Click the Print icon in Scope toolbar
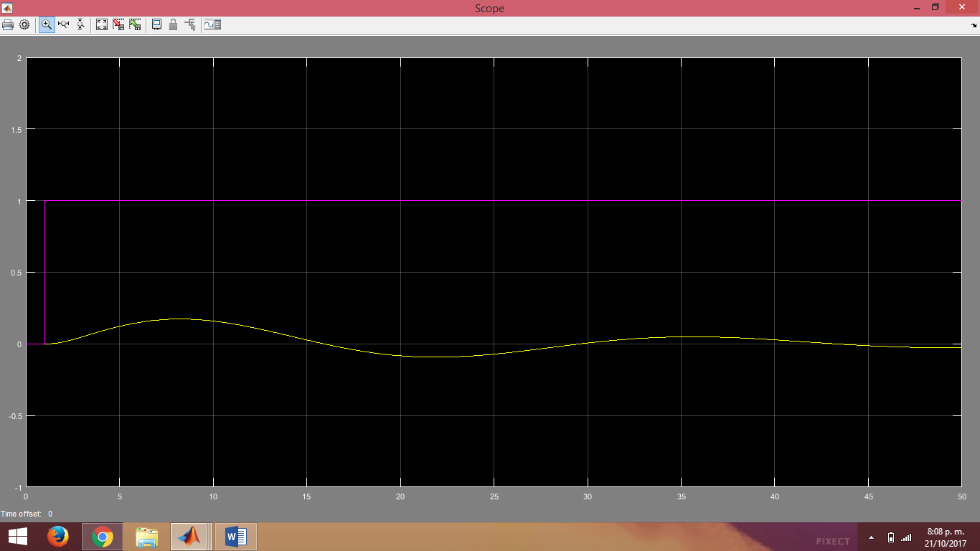 (x=8, y=24)
